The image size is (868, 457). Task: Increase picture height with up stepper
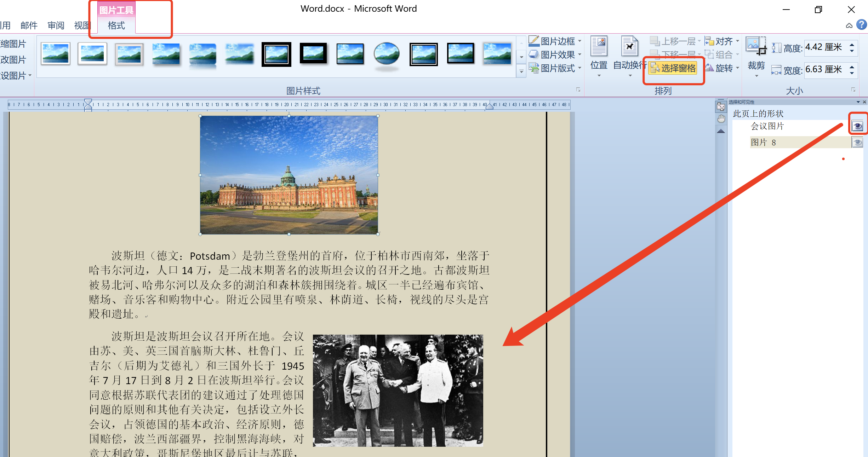pos(852,44)
